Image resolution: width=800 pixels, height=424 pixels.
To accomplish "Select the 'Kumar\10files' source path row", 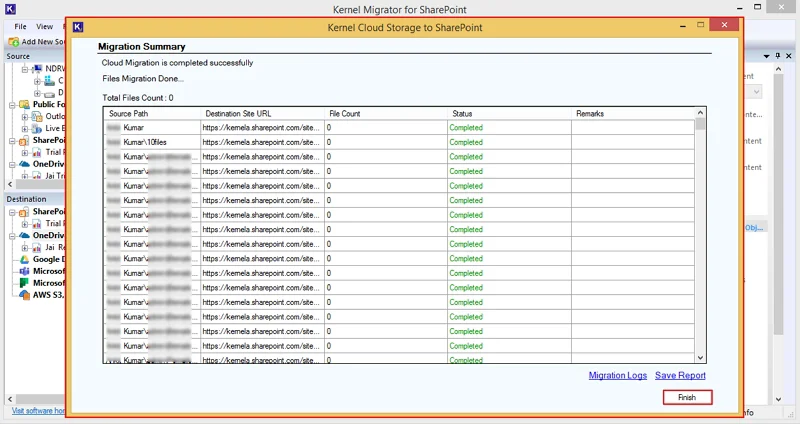I will point(398,142).
